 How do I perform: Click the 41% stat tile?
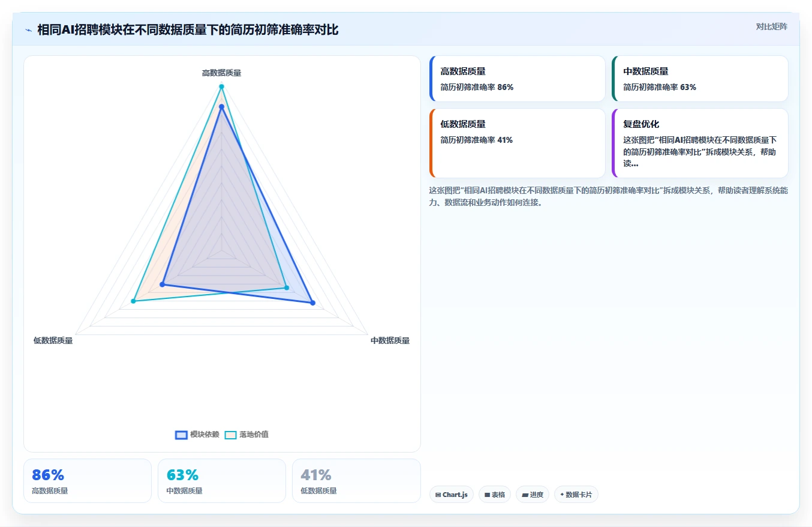coord(356,481)
